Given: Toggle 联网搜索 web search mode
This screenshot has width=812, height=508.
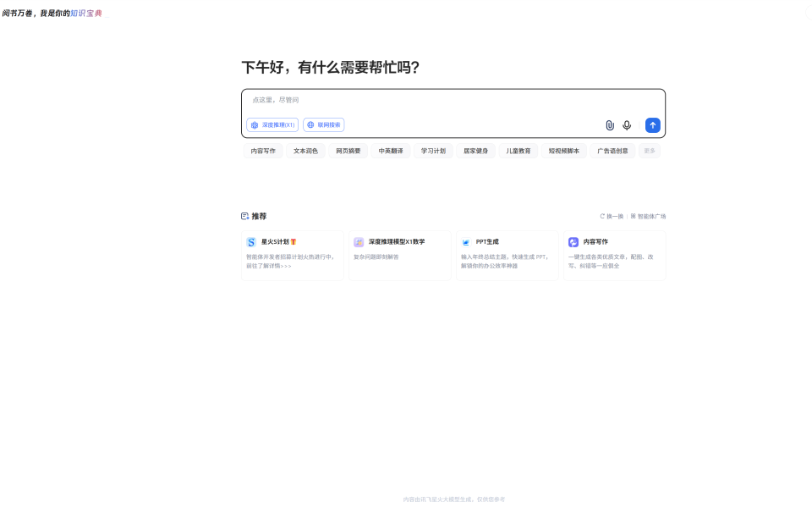Looking at the screenshot, I should tap(324, 125).
